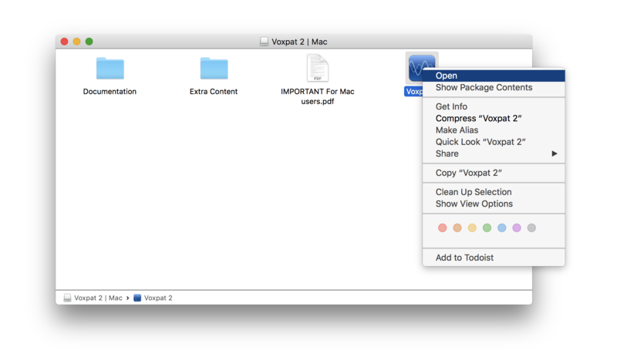This screenshot has width=617, height=364.
Task: Click the Voxpat 2 app icon in path bar
Action: [x=137, y=298]
